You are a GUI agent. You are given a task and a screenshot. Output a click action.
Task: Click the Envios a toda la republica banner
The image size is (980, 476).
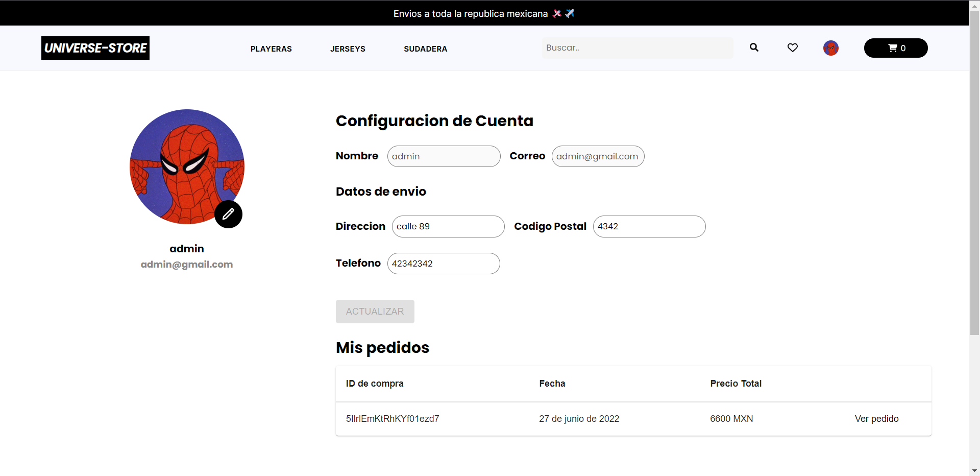click(x=484, y=14)
